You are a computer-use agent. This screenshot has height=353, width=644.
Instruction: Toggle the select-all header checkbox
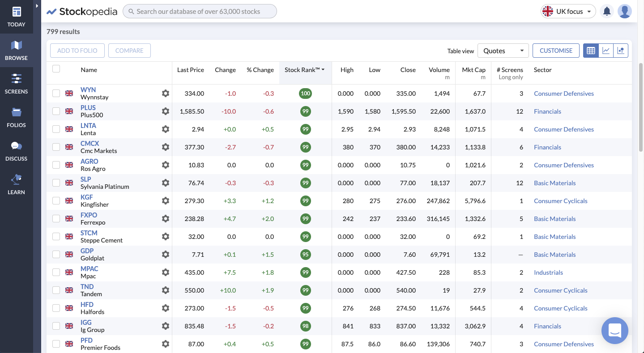coord(56,68)
